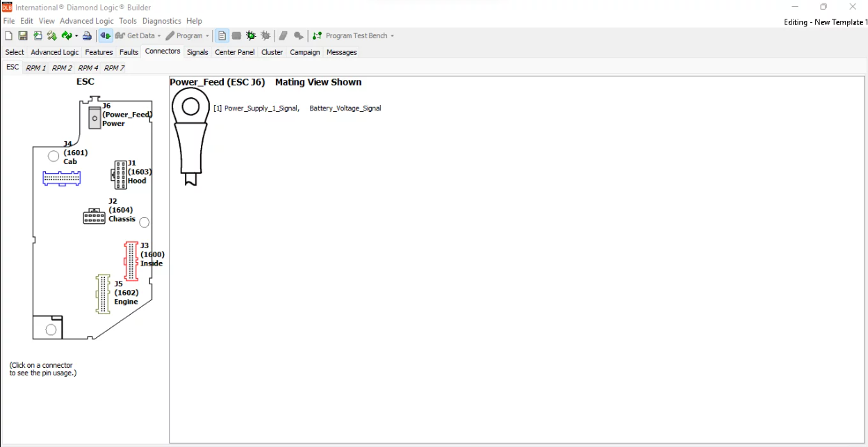868x447 pixels.
Task: Switch to the Signals tab
Action: point(197,52)
